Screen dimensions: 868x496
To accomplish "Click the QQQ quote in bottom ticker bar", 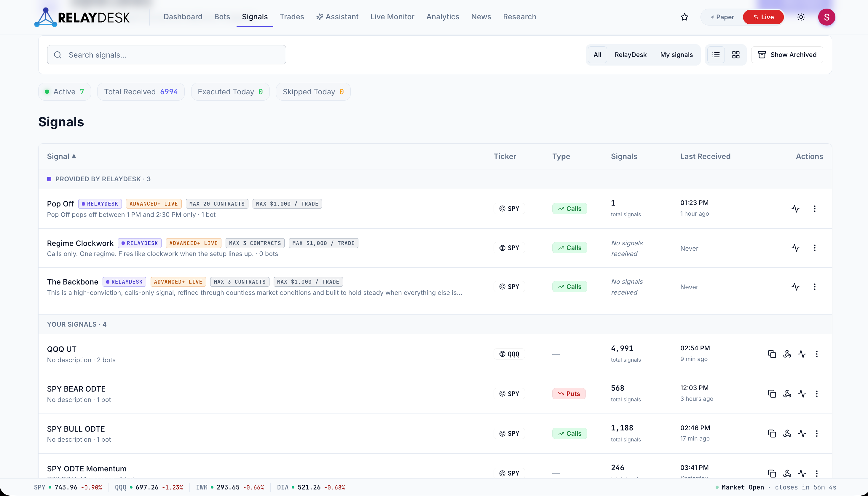I will (149, 487).
